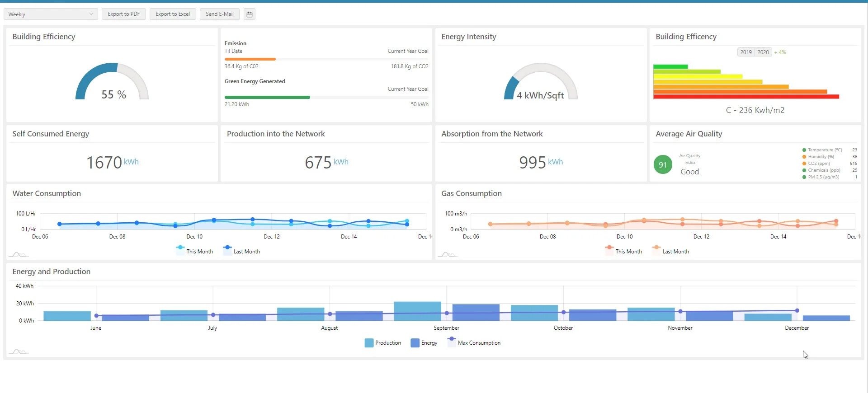
Task: Open the calendar date picker icon
Action: 249,14
